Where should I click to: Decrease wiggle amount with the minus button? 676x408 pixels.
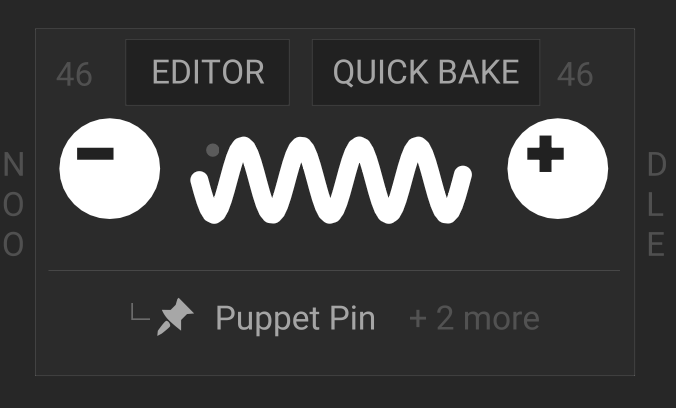pyautogui.click(x=110, y=169)
